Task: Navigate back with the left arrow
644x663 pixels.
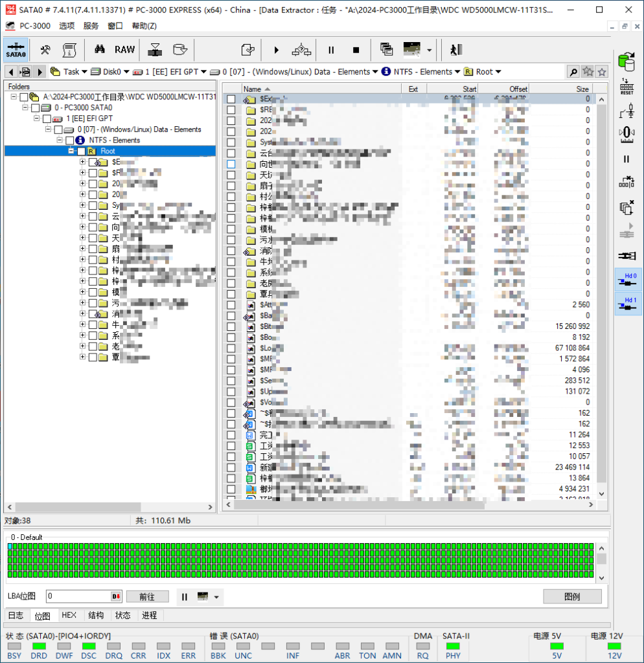Action: (x=11, y=72)
